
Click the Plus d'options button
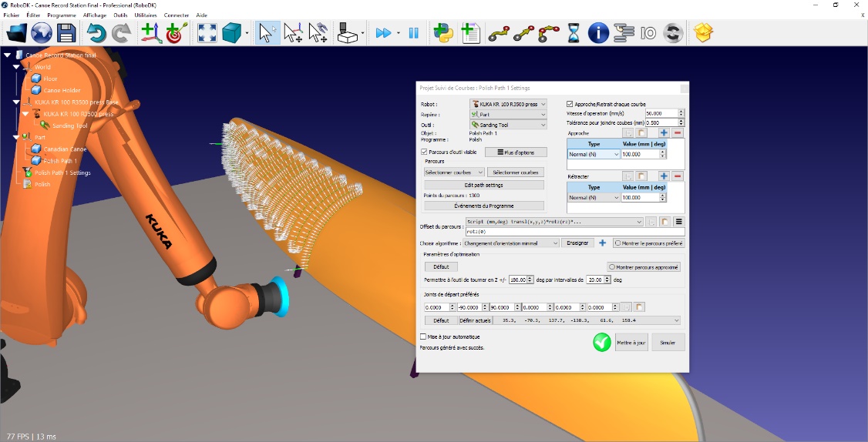[x=516, y=152]
